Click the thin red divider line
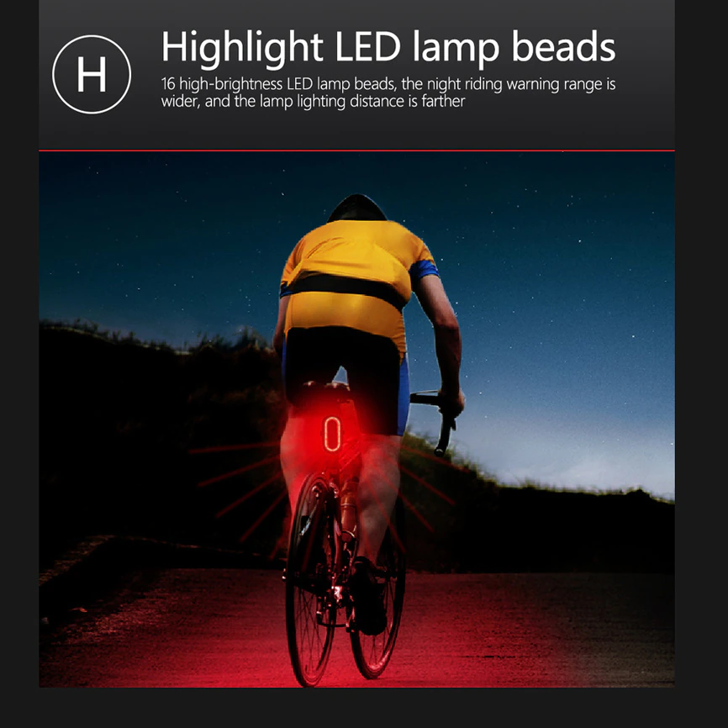 tap(356, 150)
